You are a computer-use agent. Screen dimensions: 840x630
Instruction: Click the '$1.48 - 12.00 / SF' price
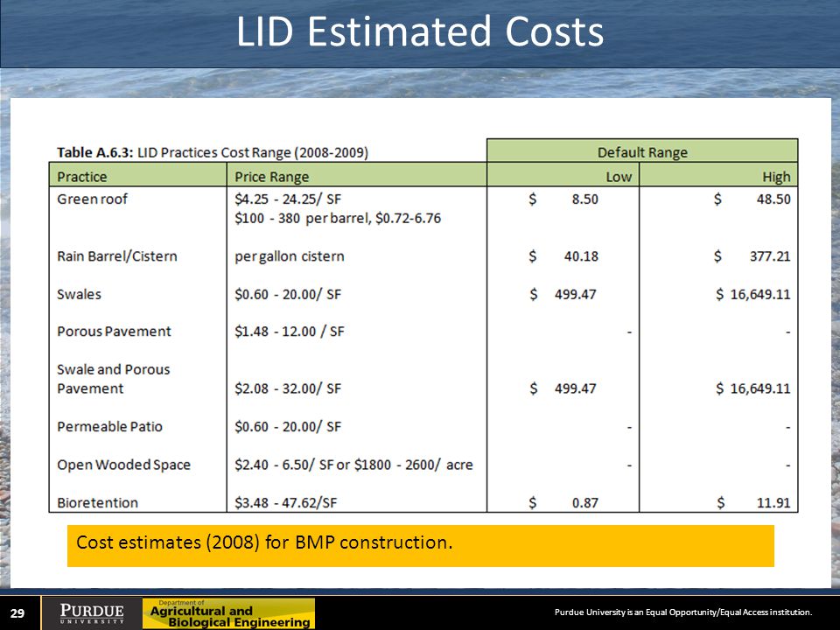pyautogui.click(x=290, y=332)
